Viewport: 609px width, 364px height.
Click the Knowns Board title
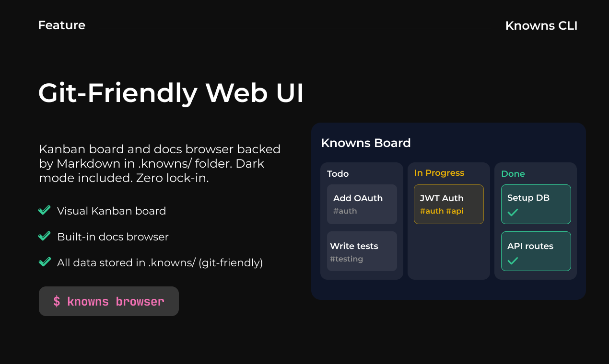tap(365, 143)
